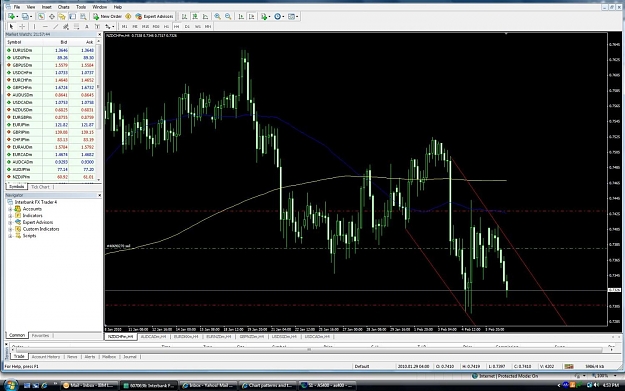
Task: Switch timeframe to H1
Action: (x=167, y=26)
